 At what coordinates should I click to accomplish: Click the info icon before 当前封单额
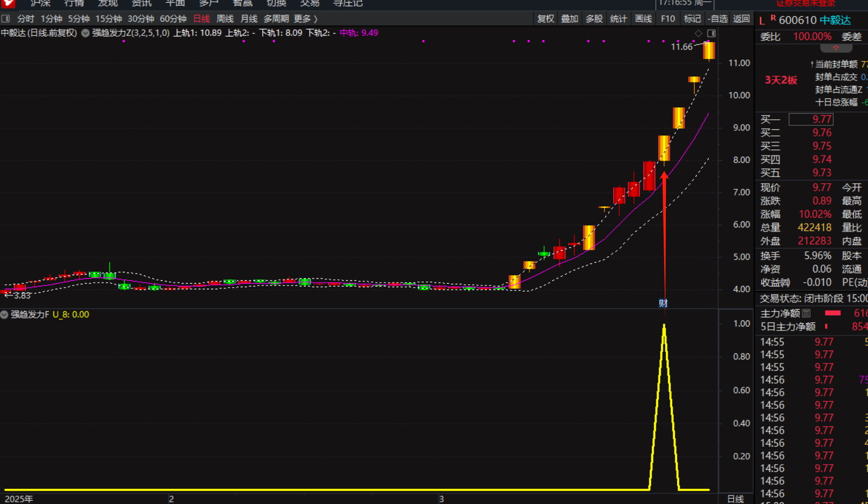812,65
